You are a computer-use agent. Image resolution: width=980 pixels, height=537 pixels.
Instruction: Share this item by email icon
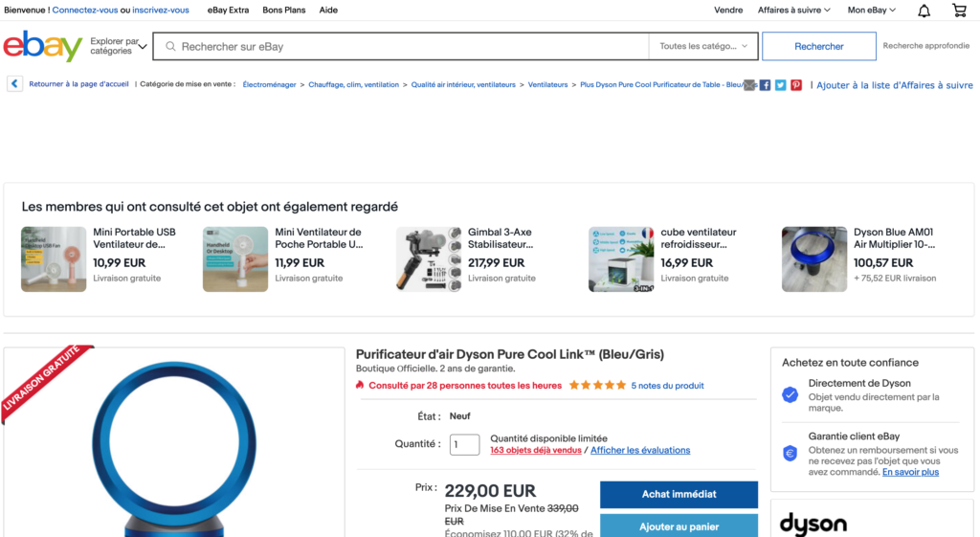(749, 85)
